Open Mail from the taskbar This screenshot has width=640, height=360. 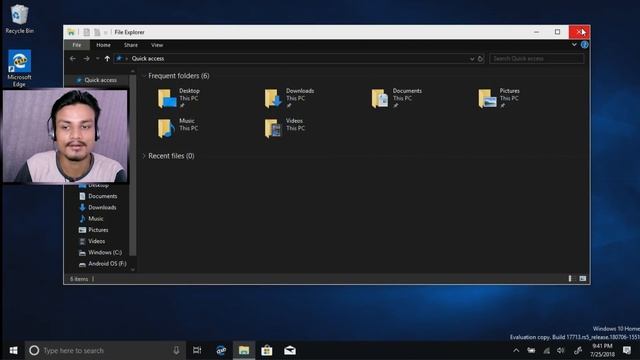coord(290,350)
